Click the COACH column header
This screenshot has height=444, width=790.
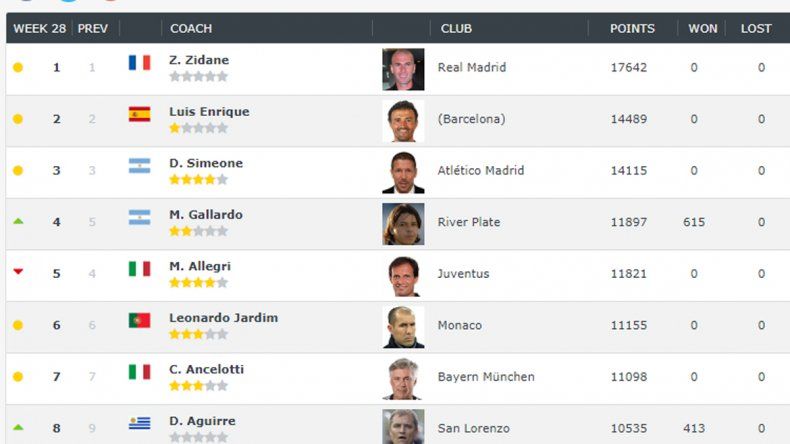click(191, 28)
